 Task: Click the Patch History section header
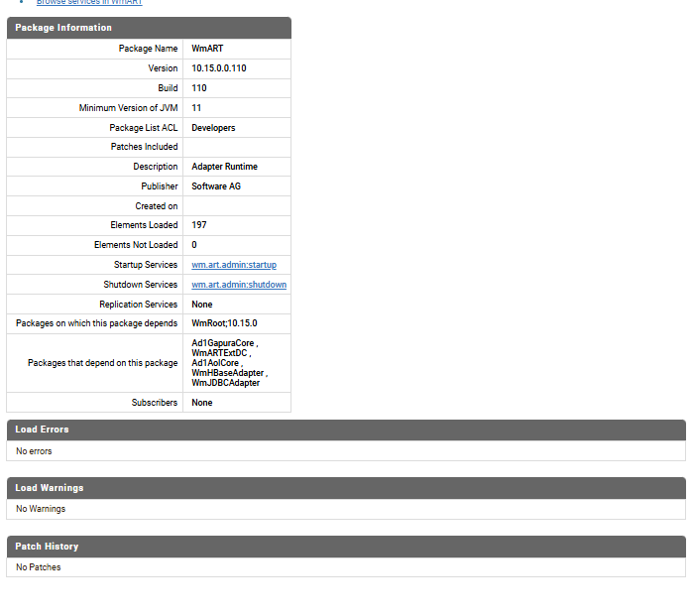coord(346,547)
